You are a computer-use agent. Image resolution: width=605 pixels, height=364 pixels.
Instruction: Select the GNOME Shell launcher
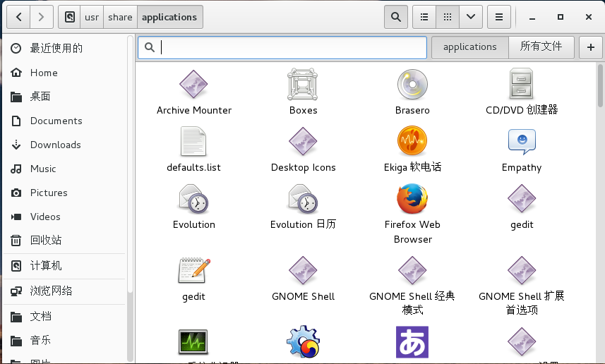coord(303,271)
